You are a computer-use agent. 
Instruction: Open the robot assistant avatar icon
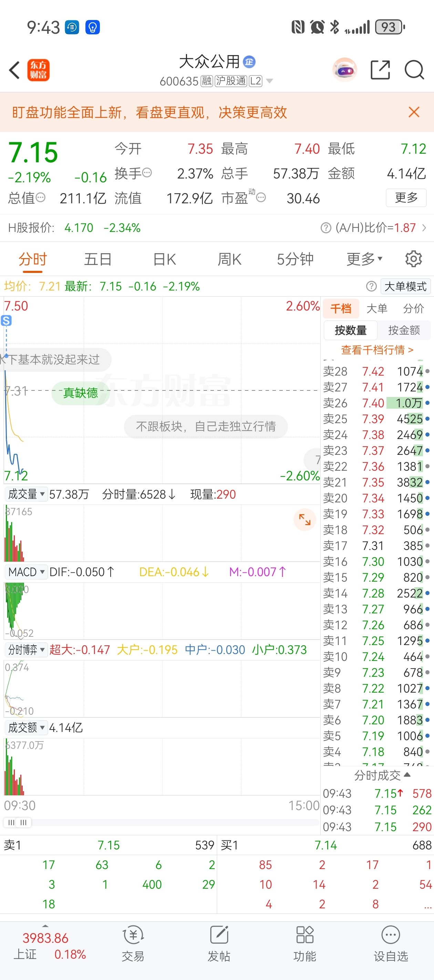[344, 70]
